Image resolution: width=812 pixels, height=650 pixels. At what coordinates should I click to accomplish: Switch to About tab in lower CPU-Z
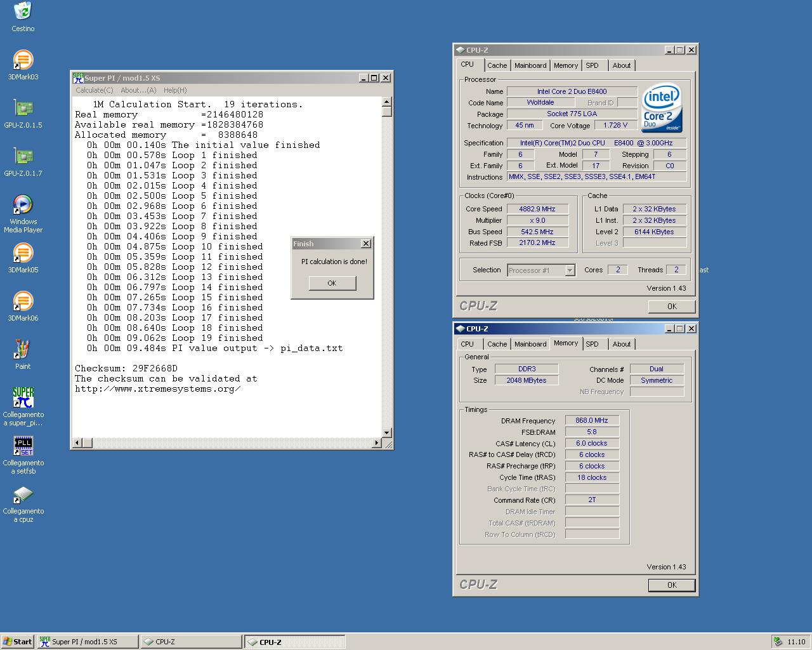click(x=622, y=344)
